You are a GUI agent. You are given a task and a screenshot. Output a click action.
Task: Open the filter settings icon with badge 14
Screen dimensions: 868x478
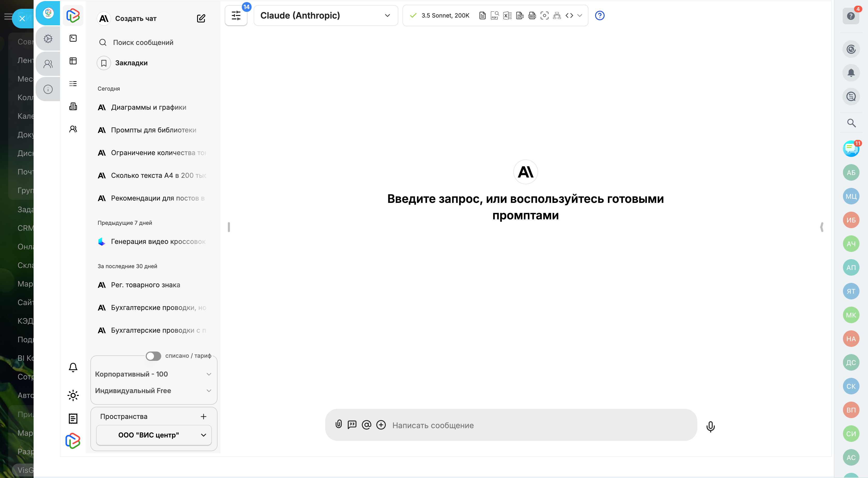[x=236, y=15]
